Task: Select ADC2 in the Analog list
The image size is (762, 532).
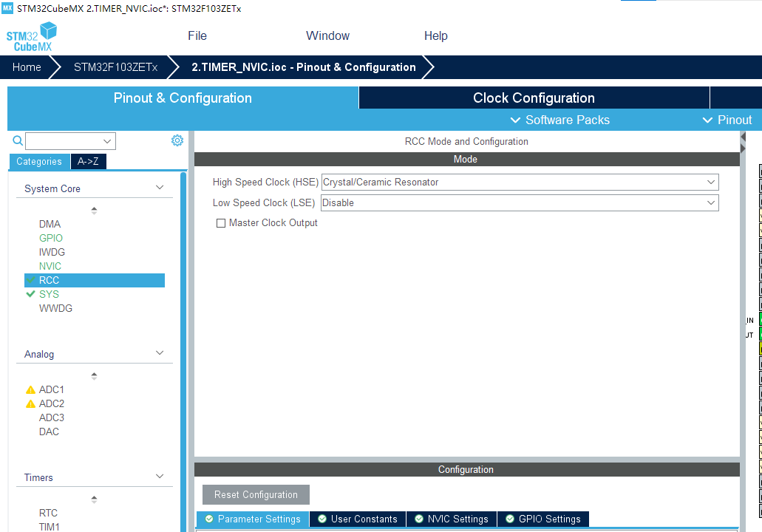Action: tap(52, 403)
